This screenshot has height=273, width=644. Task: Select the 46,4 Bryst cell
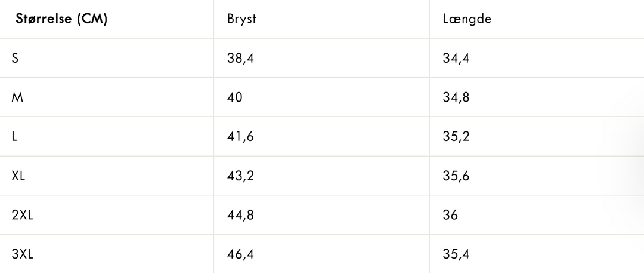241,254
